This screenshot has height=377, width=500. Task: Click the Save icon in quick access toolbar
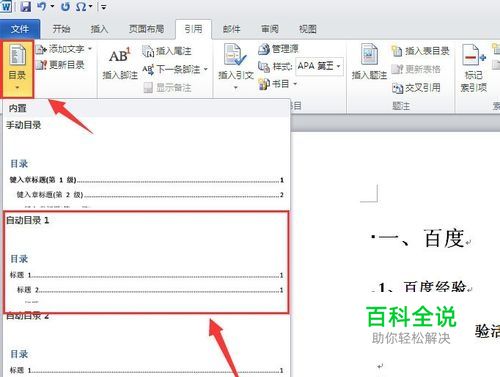point(25,7)
